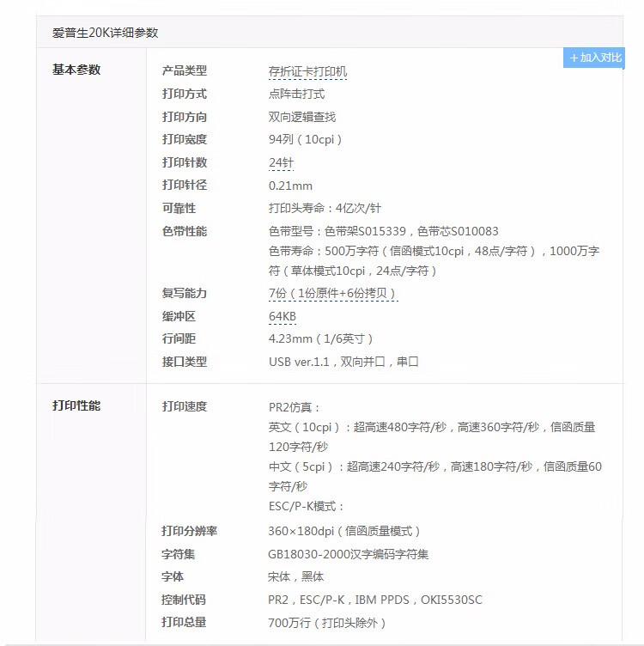Select the 复写能力 row label
The height and width of the screenshot is (646, 644).
[x=184, y=293]
